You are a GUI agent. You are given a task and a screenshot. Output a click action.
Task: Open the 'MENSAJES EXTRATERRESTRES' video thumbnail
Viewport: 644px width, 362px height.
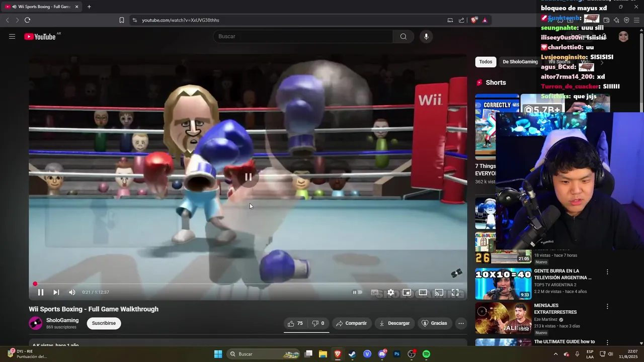point(503,318)
